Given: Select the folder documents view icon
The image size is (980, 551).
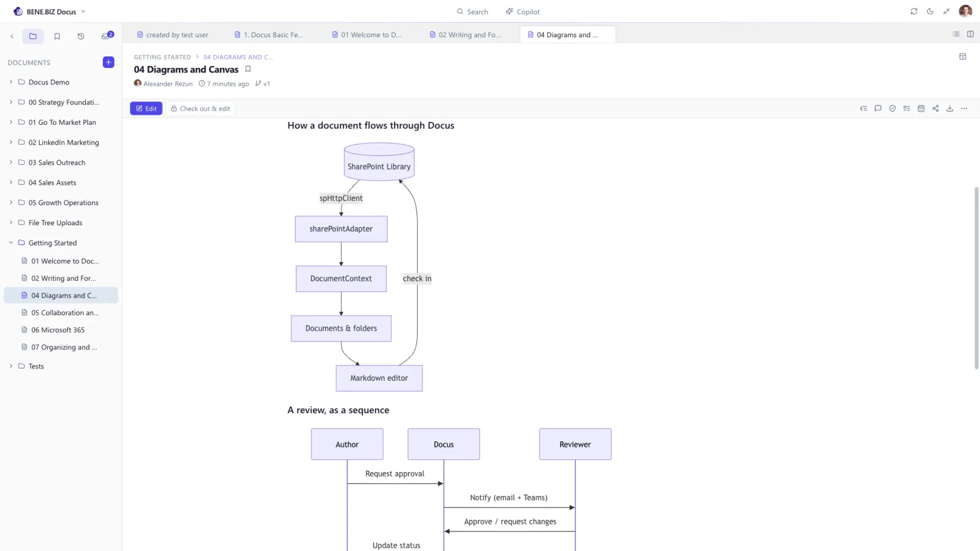Looking at the screenshot, I should tap(33, 36).
